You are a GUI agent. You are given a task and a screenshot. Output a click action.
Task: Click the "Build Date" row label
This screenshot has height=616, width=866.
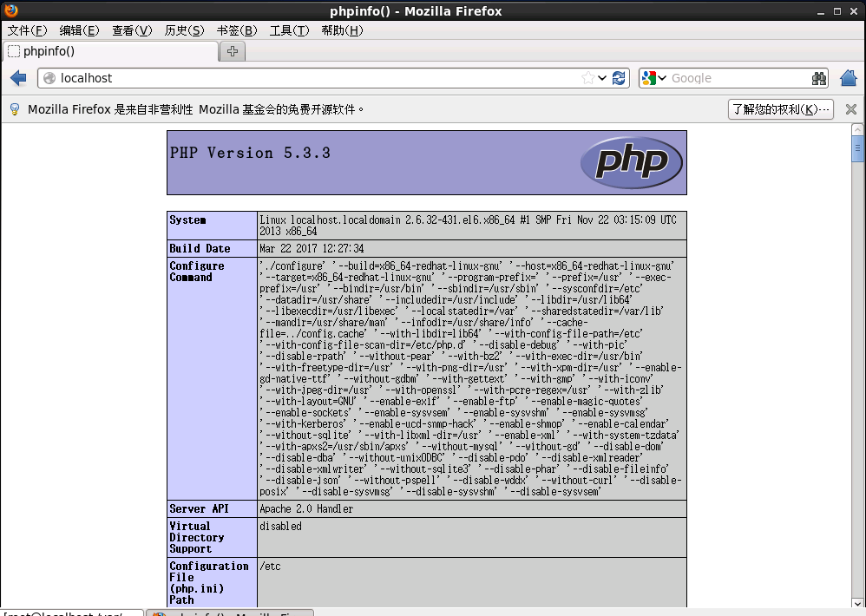(200, 248)
